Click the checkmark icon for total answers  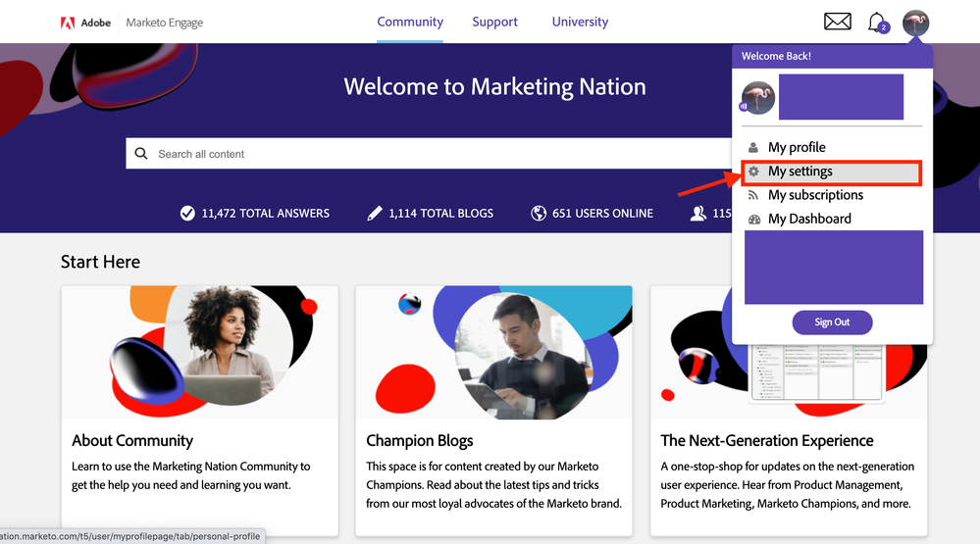[187, 214]
